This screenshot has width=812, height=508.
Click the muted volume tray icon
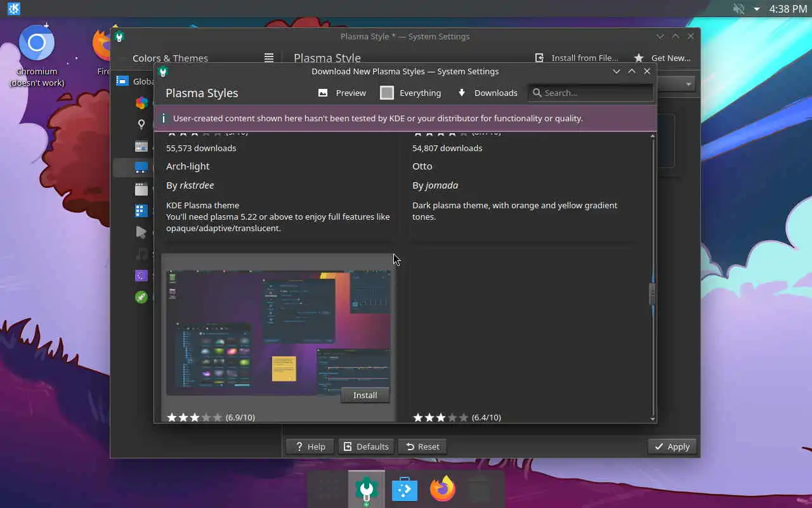(738, 9)
